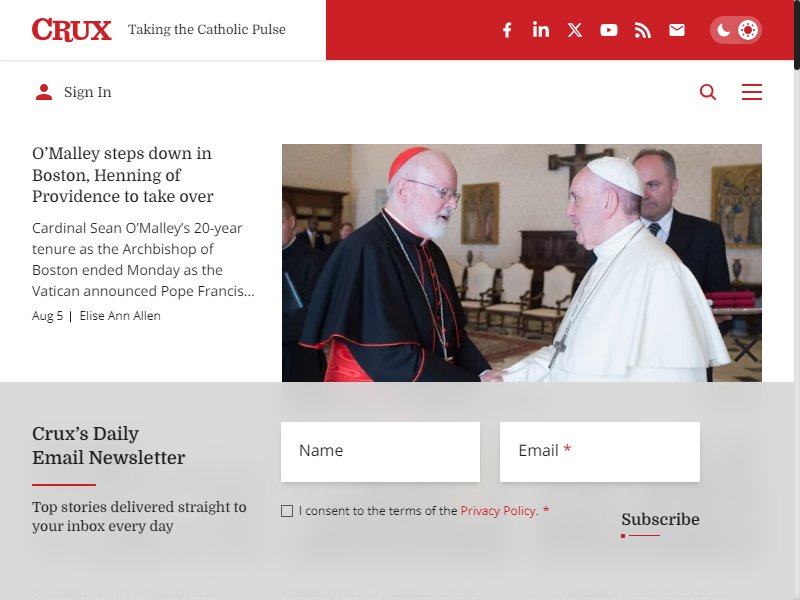
Task: Open the O'Malley steps down headline
Action: click(122, 175)
